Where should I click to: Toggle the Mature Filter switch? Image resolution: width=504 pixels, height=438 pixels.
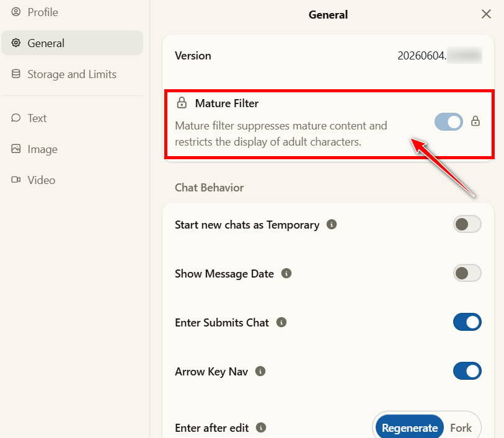(x=448, y=121)
